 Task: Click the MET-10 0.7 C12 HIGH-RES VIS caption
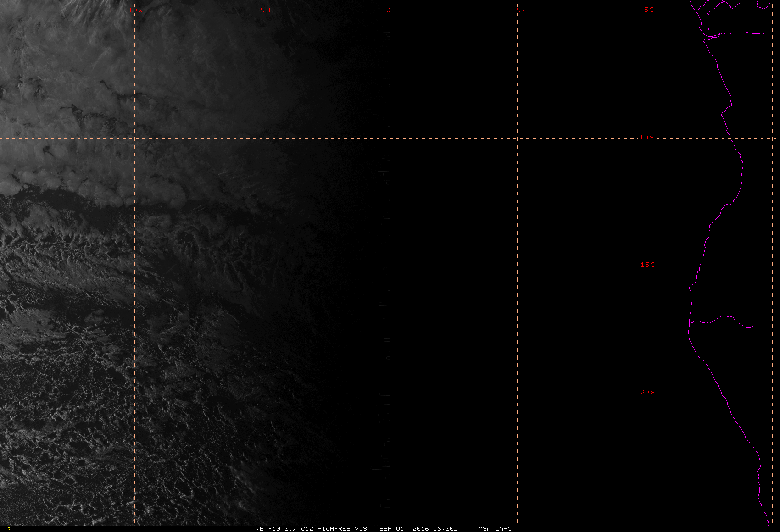311,529
